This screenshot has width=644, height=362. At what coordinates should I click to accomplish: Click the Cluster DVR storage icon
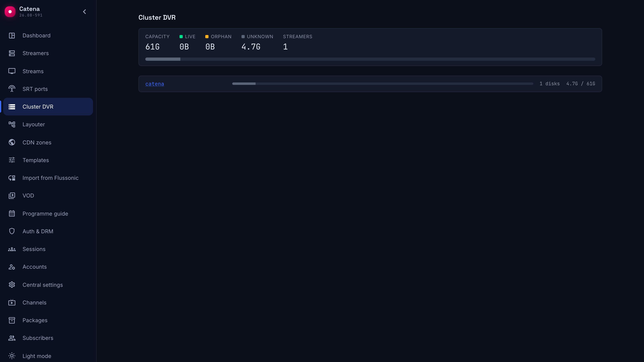coord(12,107)
